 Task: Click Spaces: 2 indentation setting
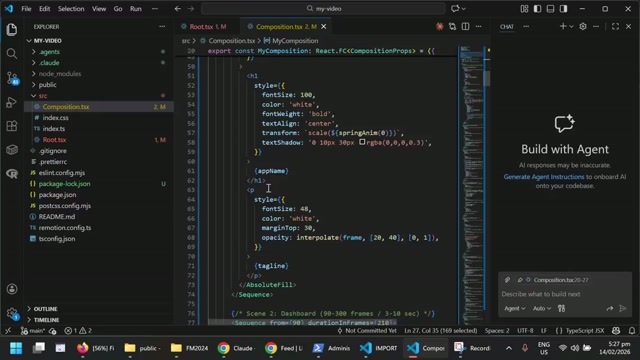pyautogui.click(x=497, y=331)
